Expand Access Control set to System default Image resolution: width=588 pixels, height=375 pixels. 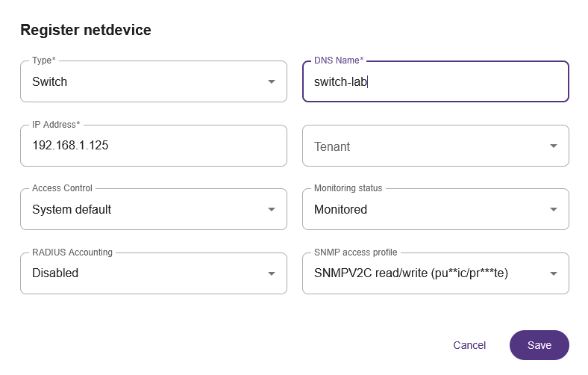click(142, 210)
